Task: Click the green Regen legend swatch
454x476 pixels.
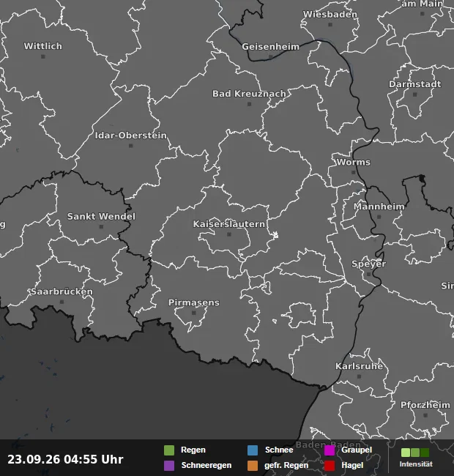Action: coord(169,450)
